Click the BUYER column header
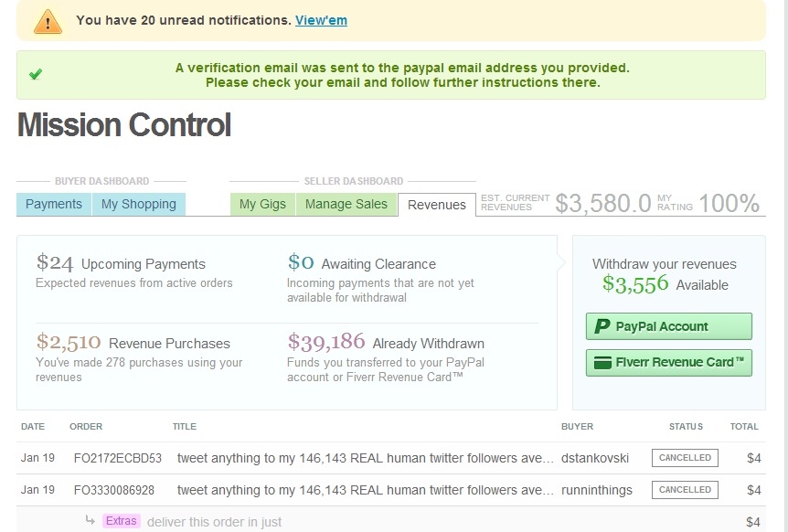The width and height of the screenshot is (788, 532). [x=577, y=427]
